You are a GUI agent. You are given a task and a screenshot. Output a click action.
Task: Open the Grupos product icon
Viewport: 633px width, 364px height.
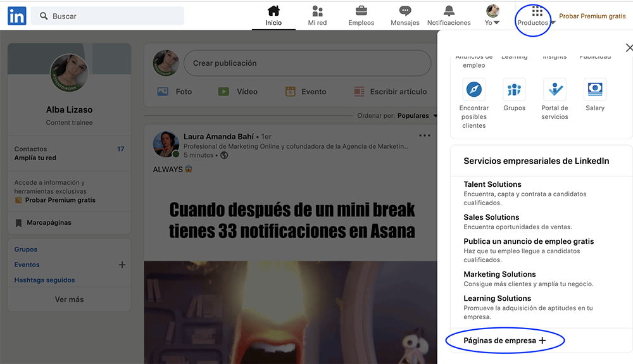pyautogui.click(x=514, y=89)
